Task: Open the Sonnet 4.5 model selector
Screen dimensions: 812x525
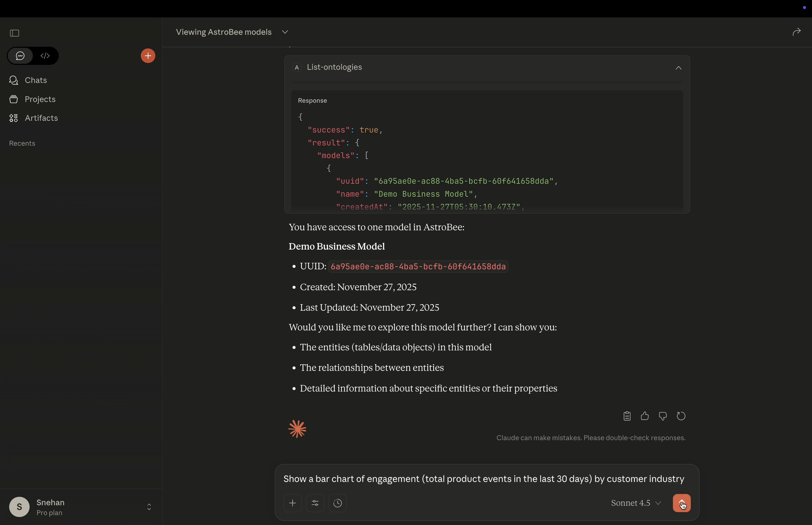Action: tap(636, 503)
